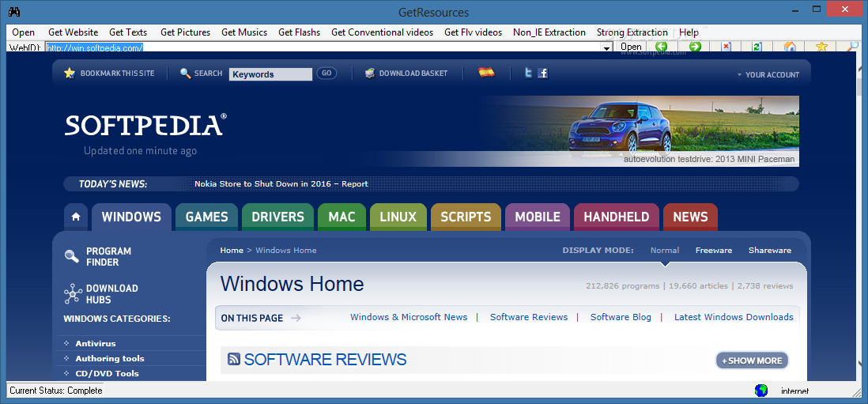
Task: Switch to the LINUX tab
Action: click(398, 217)
